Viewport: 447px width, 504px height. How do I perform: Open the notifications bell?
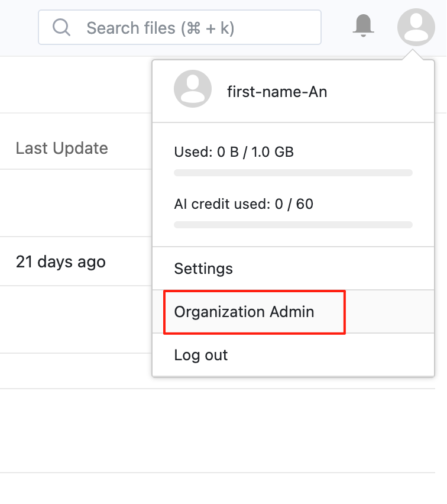(363, 25)
